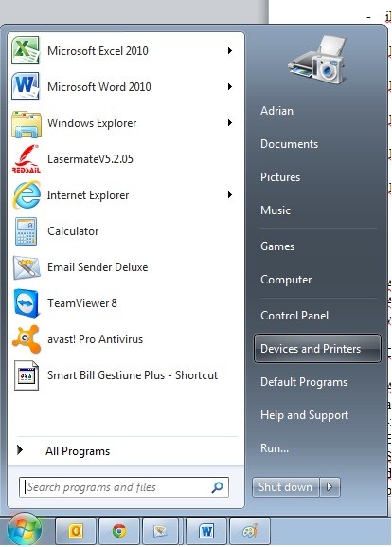Open Computer from the Start menu
The image size is (392, 547).
286,280
